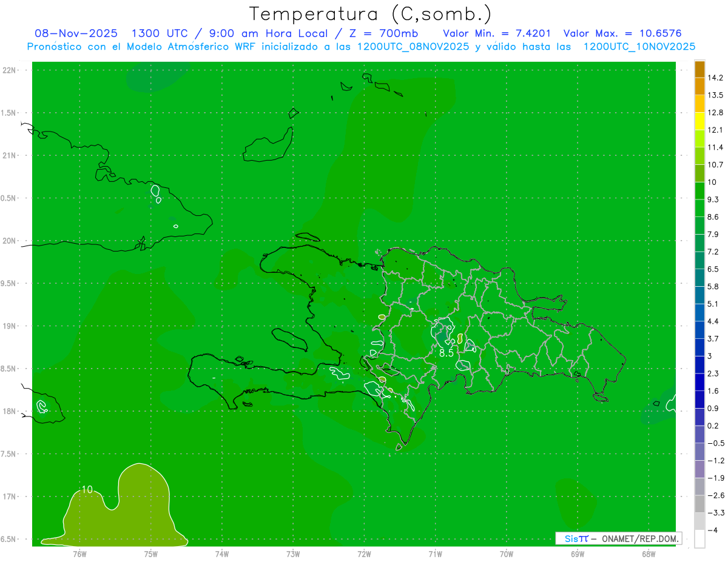Select the date text "08-Nov-2025"
The height and width of the screenshot is (562, 728).
coord(76,33)
